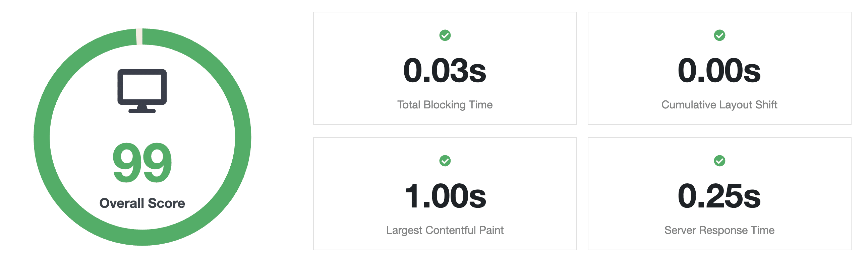
Task: Click the 1.00s contentful paint value
Action: click(x=445, y=196)
